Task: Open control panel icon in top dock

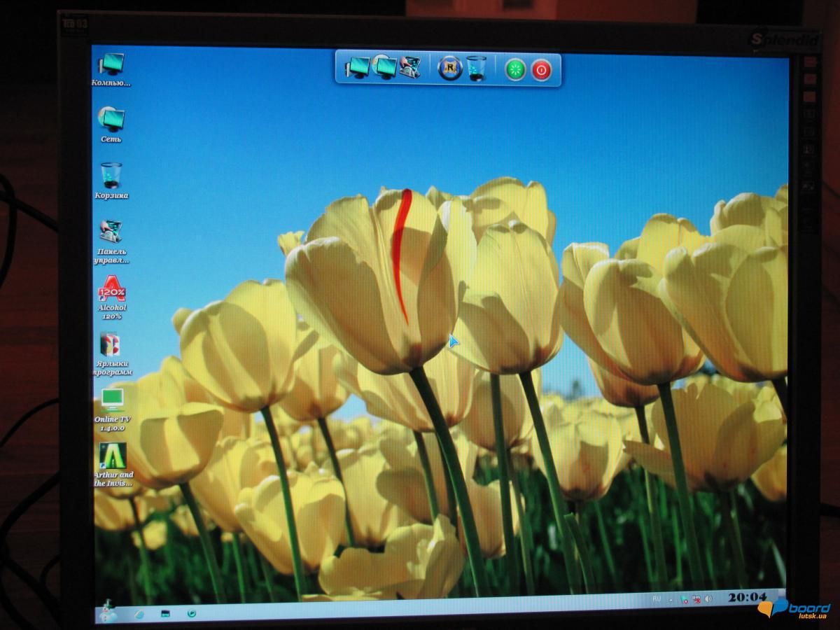Action: click(409, 67)
